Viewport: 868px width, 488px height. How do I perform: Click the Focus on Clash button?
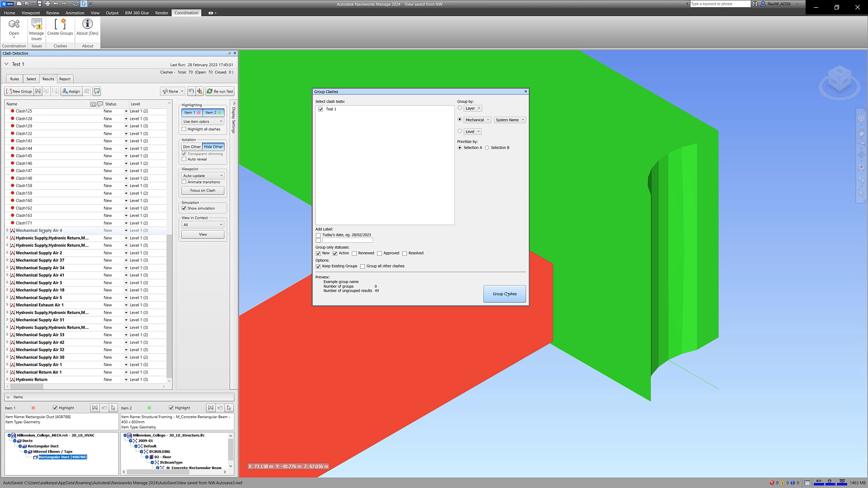pos(203,191)
